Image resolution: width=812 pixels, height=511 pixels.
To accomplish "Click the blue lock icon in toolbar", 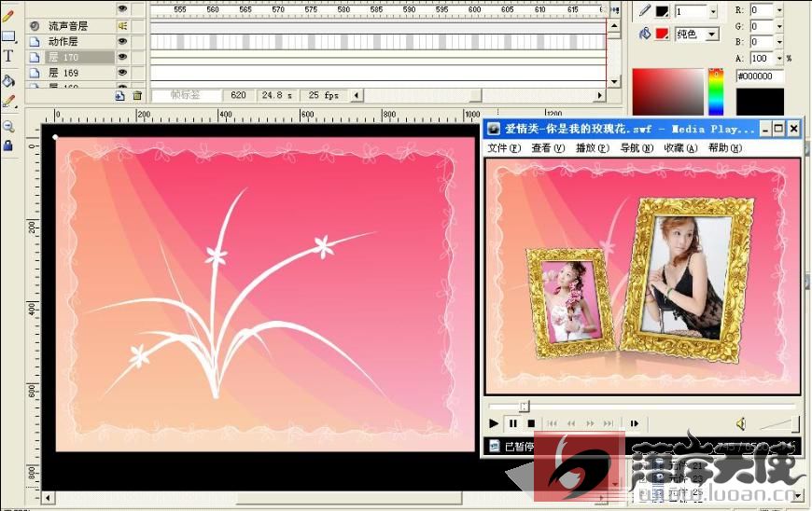I will click(x=7, y=145).
